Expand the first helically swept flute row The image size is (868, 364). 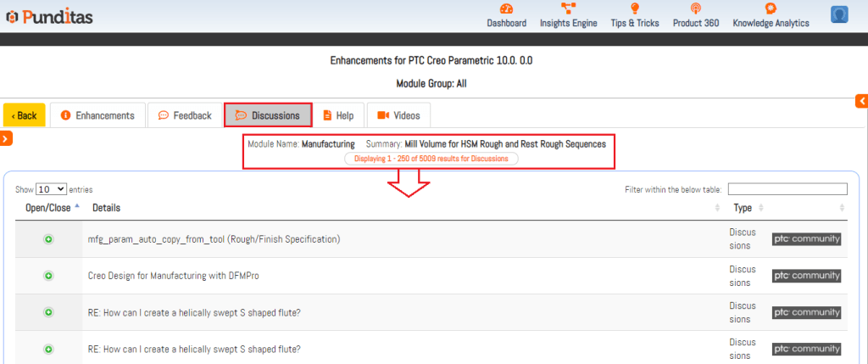click(x=48, y=312)
